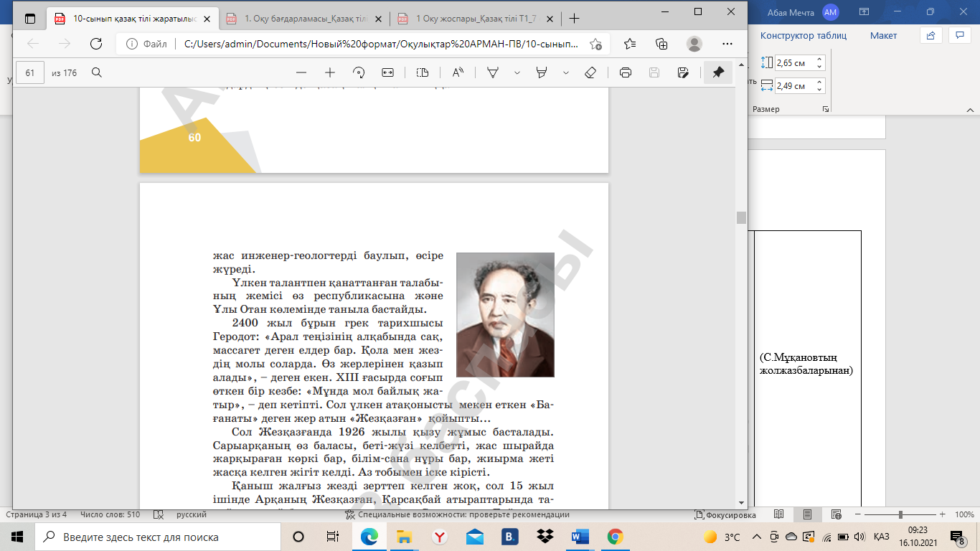This screenshot has height=551, width=980.
Task: Toggle the Page view button in PDF toolbar
Action: tap(423, 72)
